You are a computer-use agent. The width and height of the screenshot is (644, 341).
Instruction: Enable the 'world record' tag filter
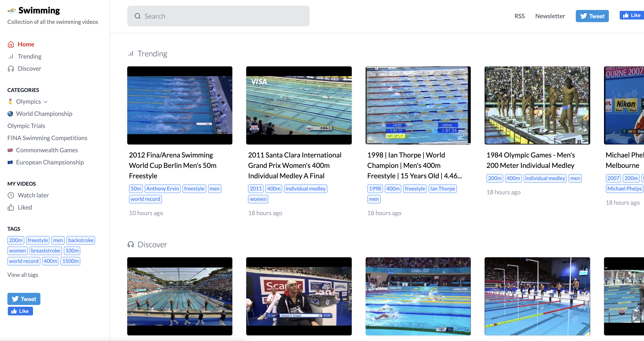24,261
